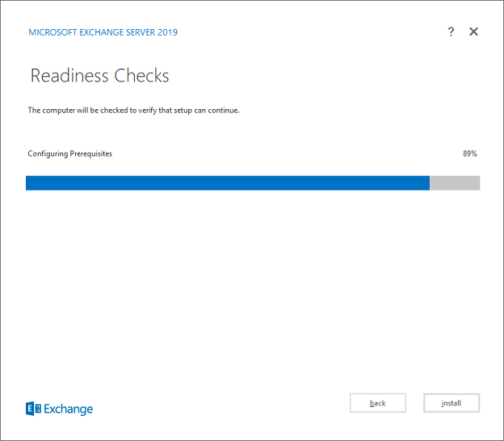
Task: Click the gray unfilled progress bar section
Action: click(x=455, y=183)
